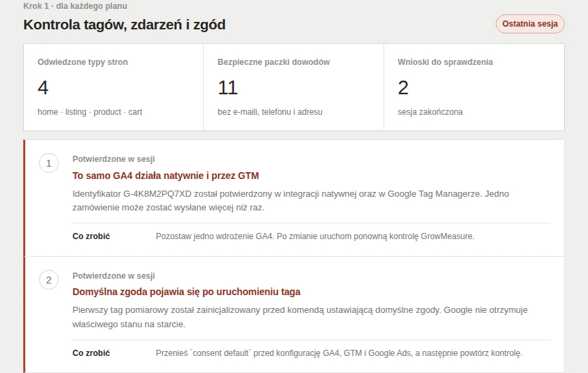Click "Potwierdzone w sesji" label of first finding
Image resolution: width=588 pixels, height=373 pixels.
113,159
